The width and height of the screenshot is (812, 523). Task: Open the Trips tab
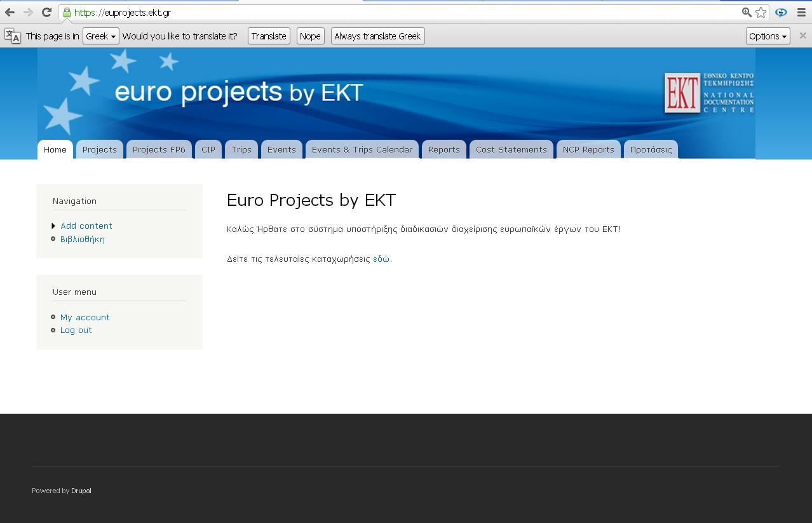point(241,149)
